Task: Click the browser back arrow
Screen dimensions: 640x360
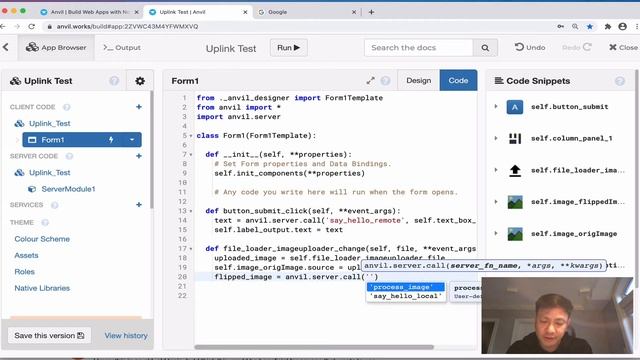Action: click(3, 27)
